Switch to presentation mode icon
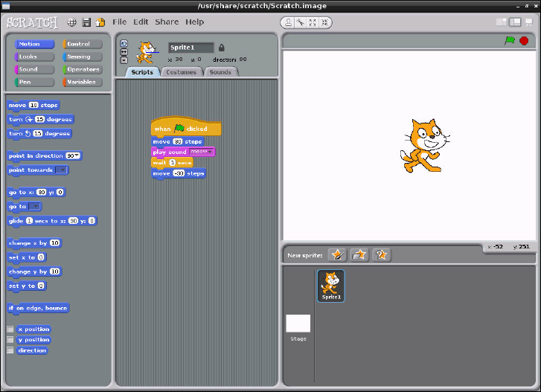541x392 pixels. click(527, 22)
